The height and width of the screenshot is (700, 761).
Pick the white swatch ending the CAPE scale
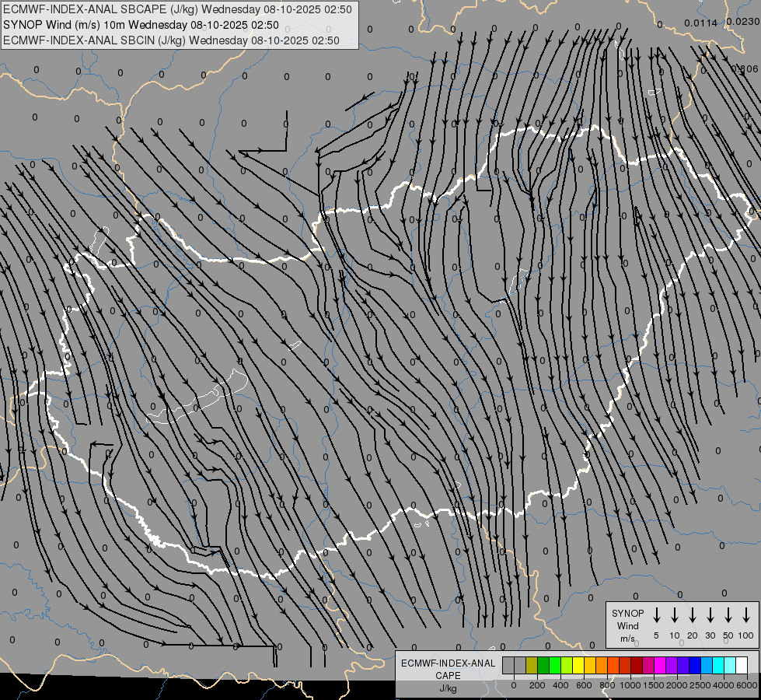click(741, 665)
